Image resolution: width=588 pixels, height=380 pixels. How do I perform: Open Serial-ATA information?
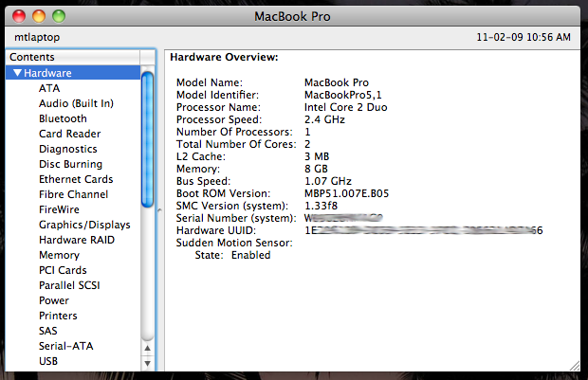[66, 346]
